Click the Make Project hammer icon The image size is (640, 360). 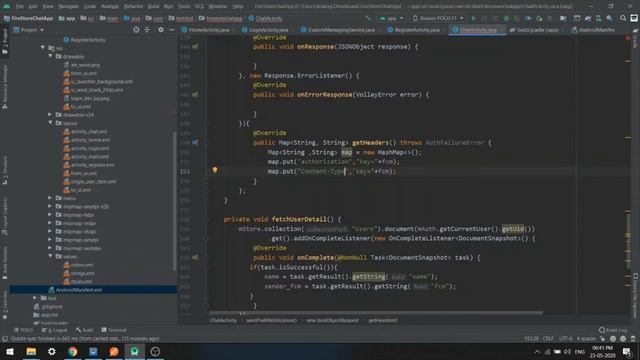(368, 18)
